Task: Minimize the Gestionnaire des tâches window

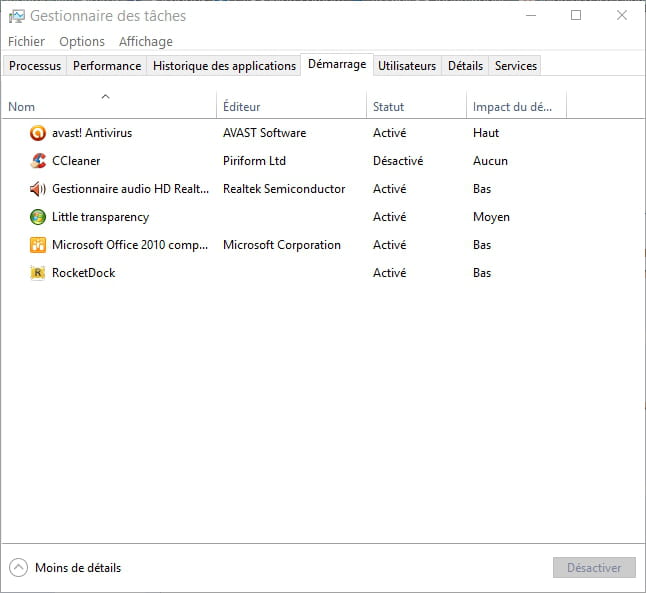Action: 531,16
